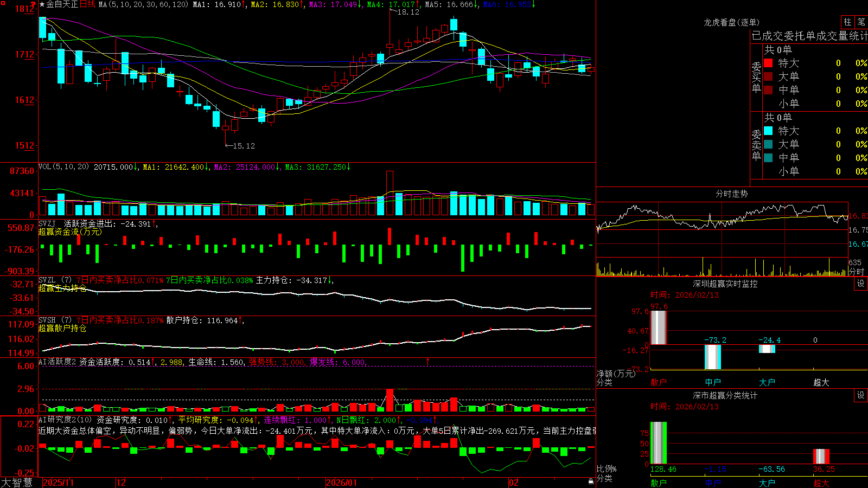
Task: Click the 分时走势 panel title
Action: click(731, 194)
